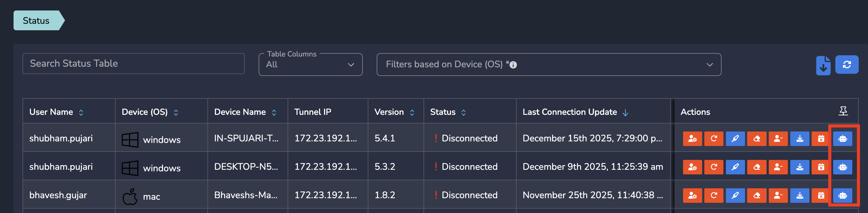Click the circular reload icon in DESKTOP-N5 row
This screenshot has width=868, height=213.
click(713, 167)
